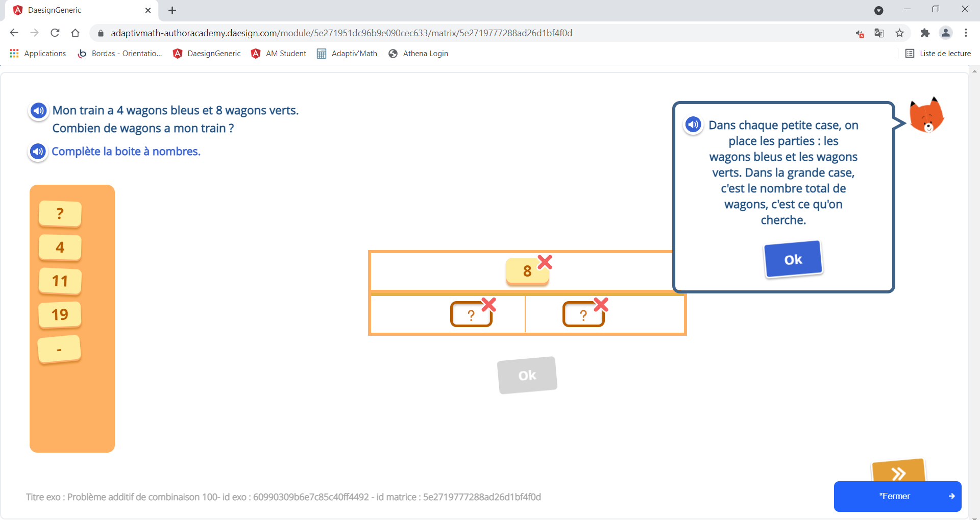Reload the page

point(55,33)
